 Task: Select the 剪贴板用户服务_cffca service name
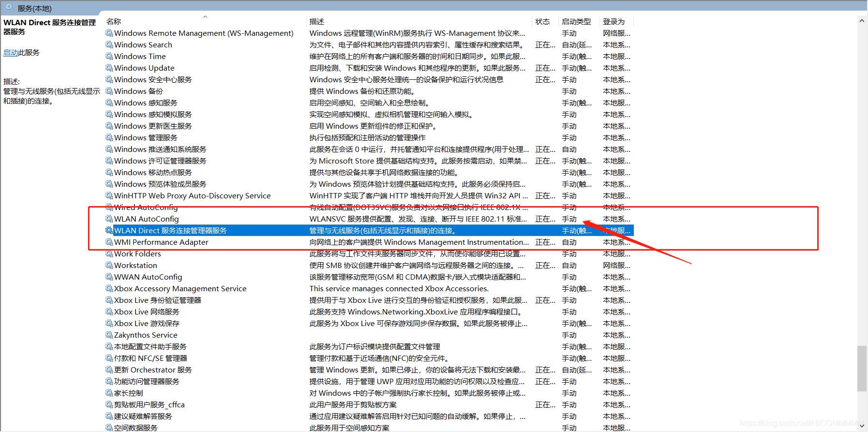[149, 404]
